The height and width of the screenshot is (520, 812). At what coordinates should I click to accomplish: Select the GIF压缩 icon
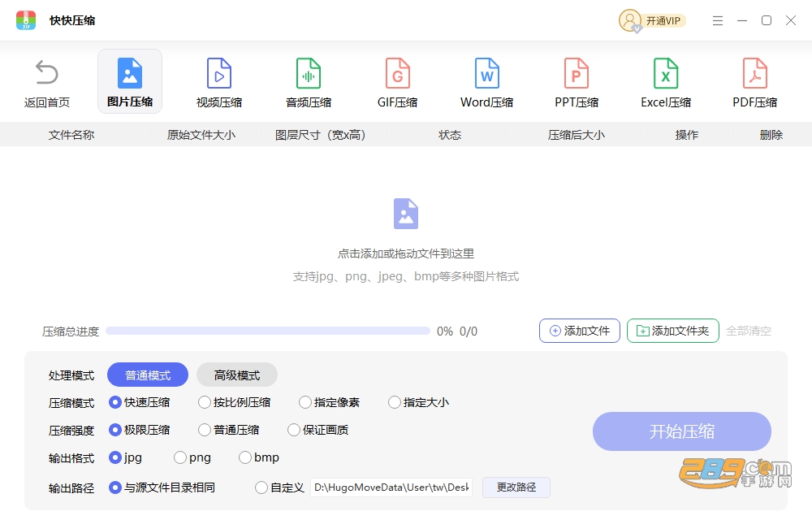(398, 73)
